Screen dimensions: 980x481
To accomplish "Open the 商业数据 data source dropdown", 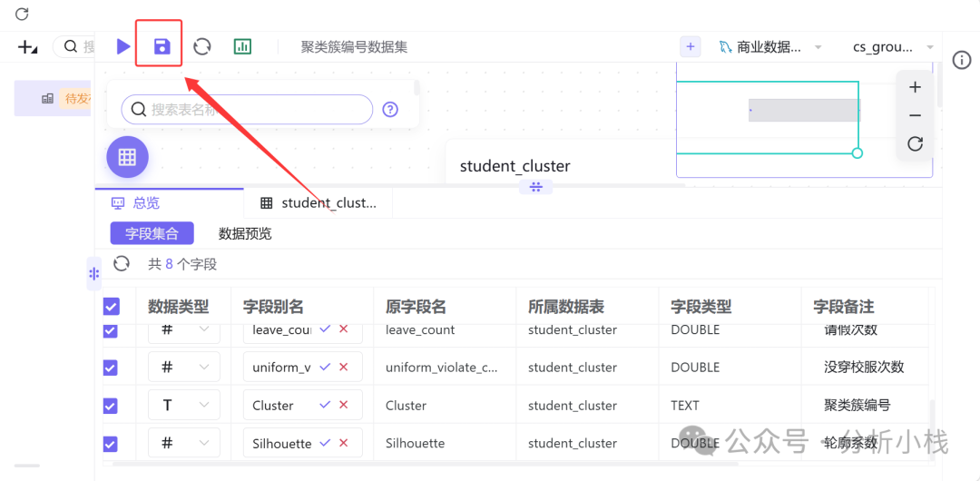I will [770, 47].
